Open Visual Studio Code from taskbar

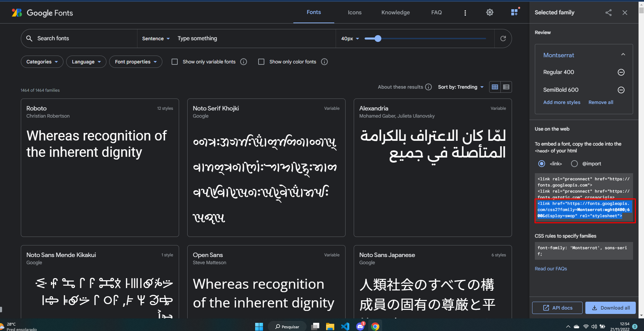[x=345, y=327]
